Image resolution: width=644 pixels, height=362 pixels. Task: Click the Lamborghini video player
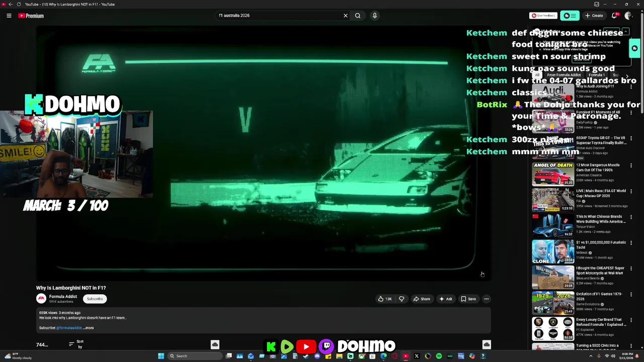pyautogui.click(x=263, y=153)
